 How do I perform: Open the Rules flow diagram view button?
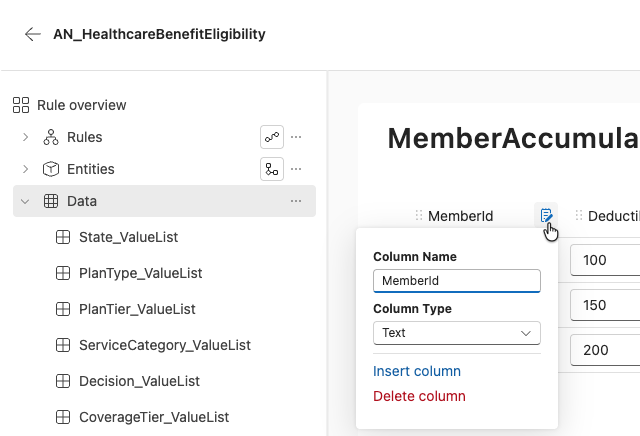tap(272, 137)
